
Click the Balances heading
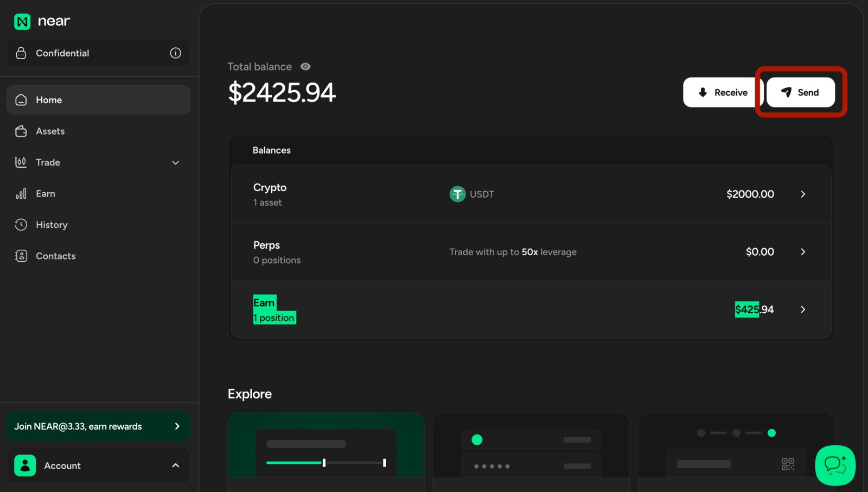[x=272, y=150]
